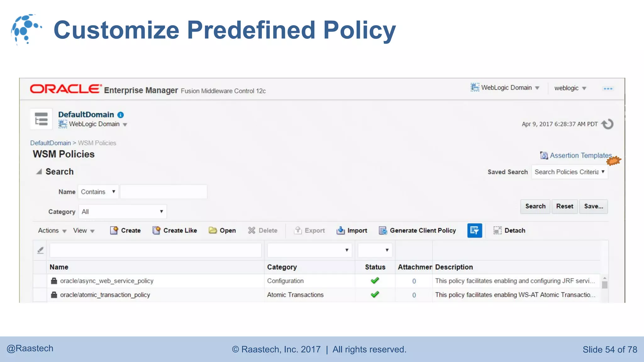Click the Export icon
Screen dimensions: 644x362
point(298,230)
